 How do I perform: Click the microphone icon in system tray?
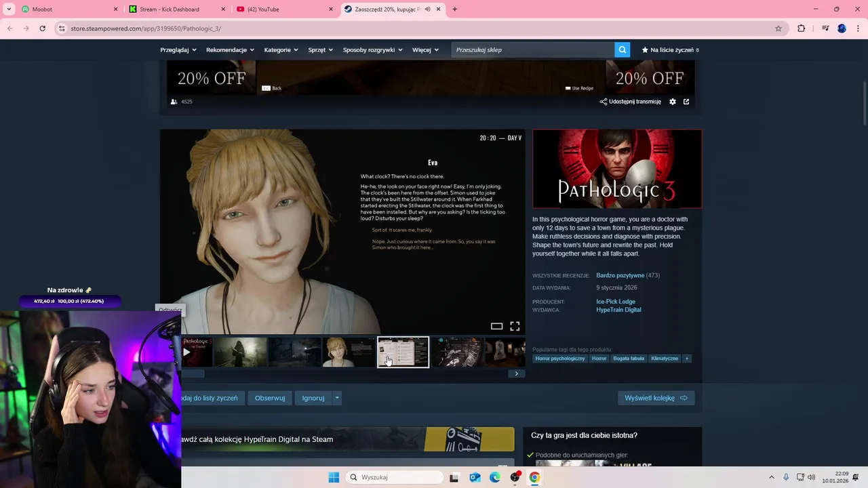[786, 477]
